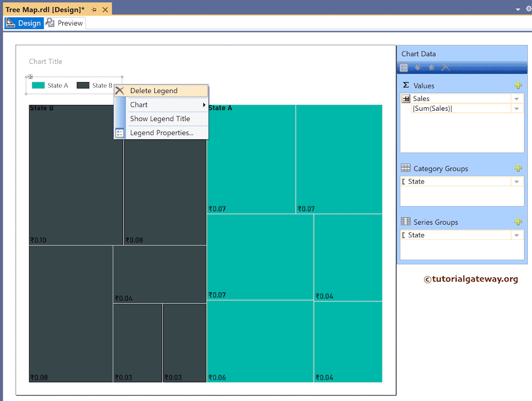The width and height of the screenshot is (532, 401).
Task: Choose Show Legend Title option
Action: pos(161,119)
